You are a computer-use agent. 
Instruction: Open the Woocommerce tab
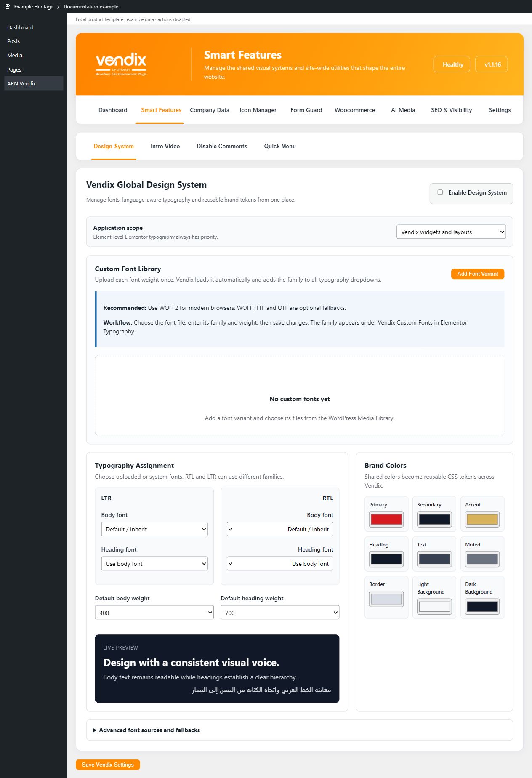[x=355, y=110]
